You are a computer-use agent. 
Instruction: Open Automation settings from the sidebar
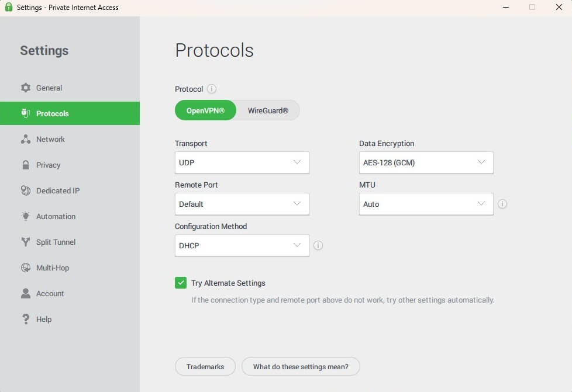tap(26, 216)
